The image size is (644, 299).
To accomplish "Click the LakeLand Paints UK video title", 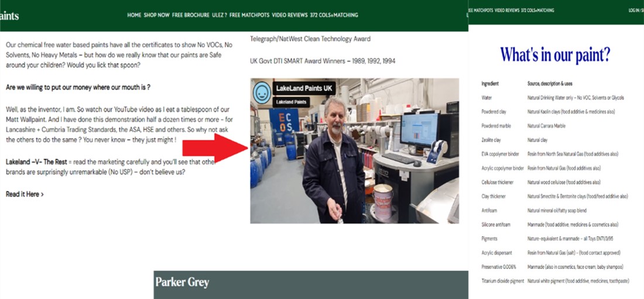I will pyautogui.click(x=304, y=88).
